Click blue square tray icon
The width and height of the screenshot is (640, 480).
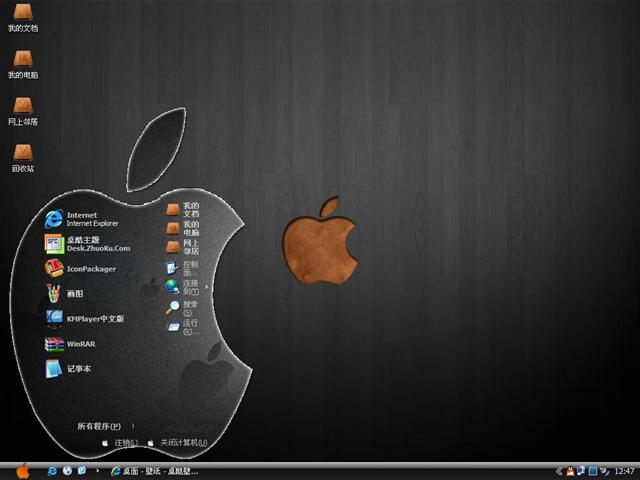click(593, 471)
